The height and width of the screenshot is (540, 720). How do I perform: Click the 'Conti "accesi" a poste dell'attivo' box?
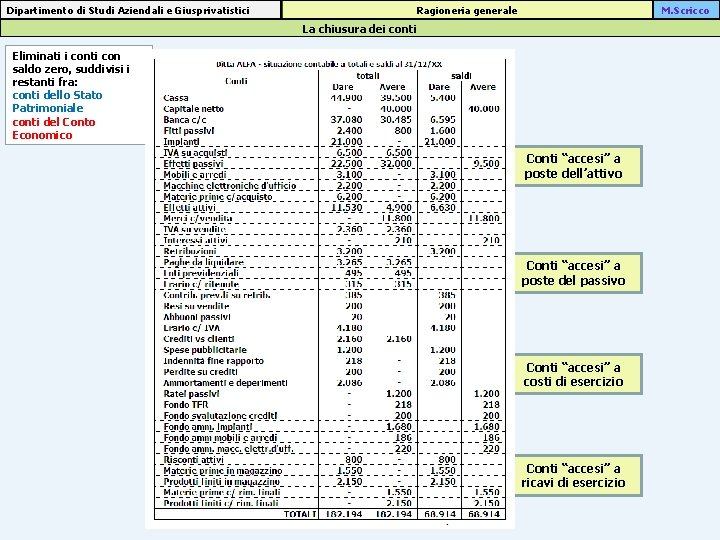tap(578, 166)
